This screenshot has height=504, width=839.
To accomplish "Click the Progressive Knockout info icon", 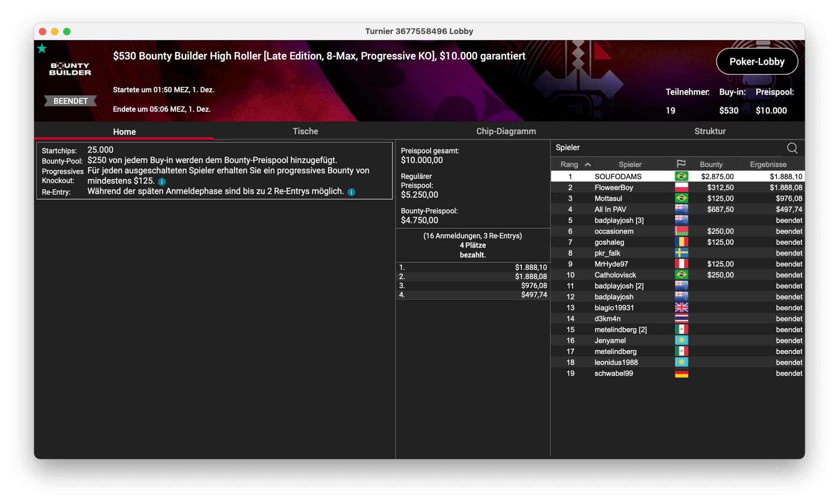I will [162, 182].
